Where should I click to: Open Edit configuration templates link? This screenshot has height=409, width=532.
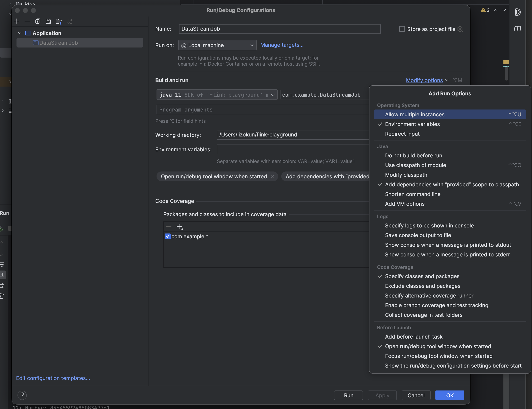tap(53, 378)
